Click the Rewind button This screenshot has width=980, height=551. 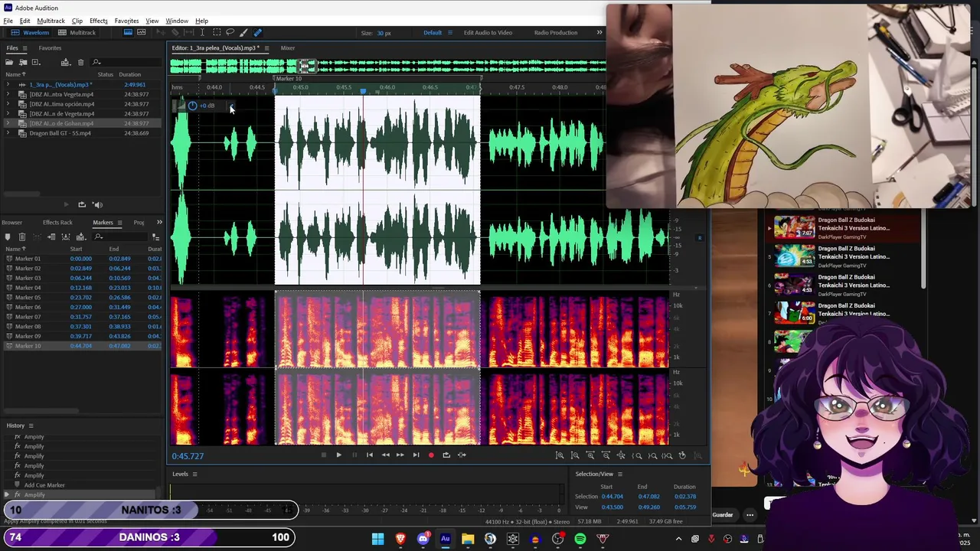pyautogui.click(x=385, y=455)
